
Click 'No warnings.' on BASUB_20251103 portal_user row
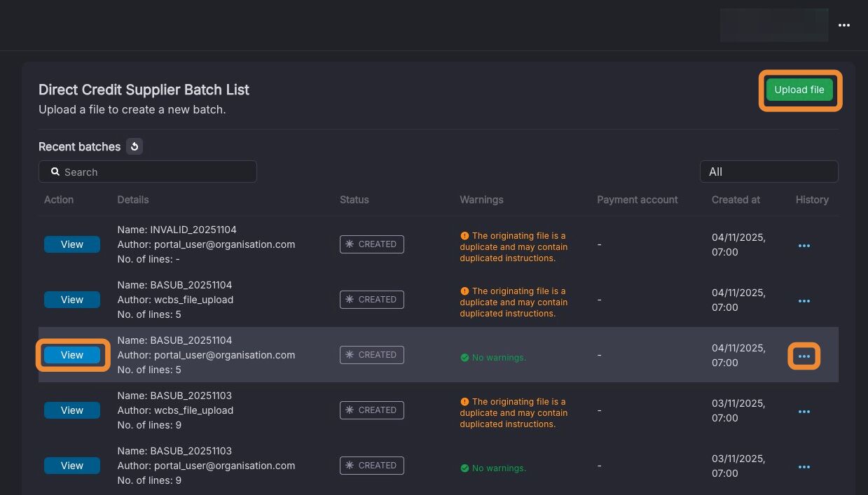499,468
